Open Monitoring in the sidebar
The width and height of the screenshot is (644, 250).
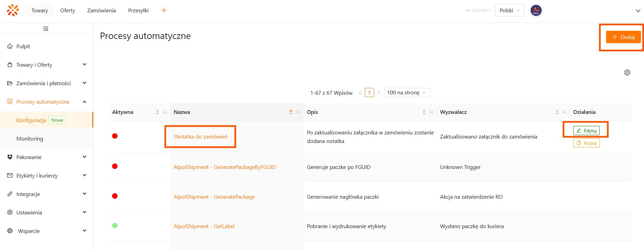pyautogui.click(x=30, y=139)
